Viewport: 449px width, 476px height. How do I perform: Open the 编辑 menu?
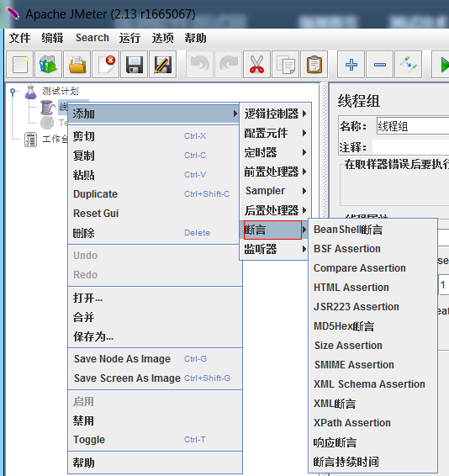pos(52,38)
